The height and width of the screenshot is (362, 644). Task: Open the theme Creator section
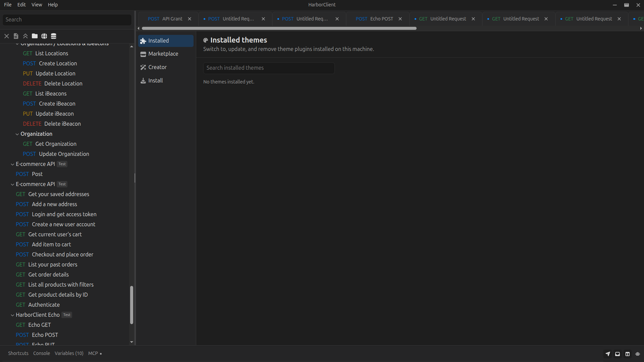click(166, 67)
